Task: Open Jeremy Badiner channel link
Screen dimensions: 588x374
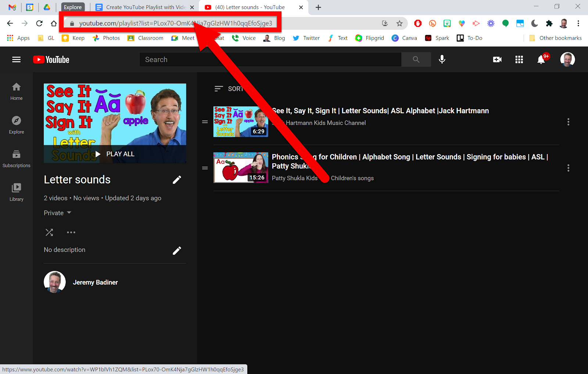Action: 95,282
